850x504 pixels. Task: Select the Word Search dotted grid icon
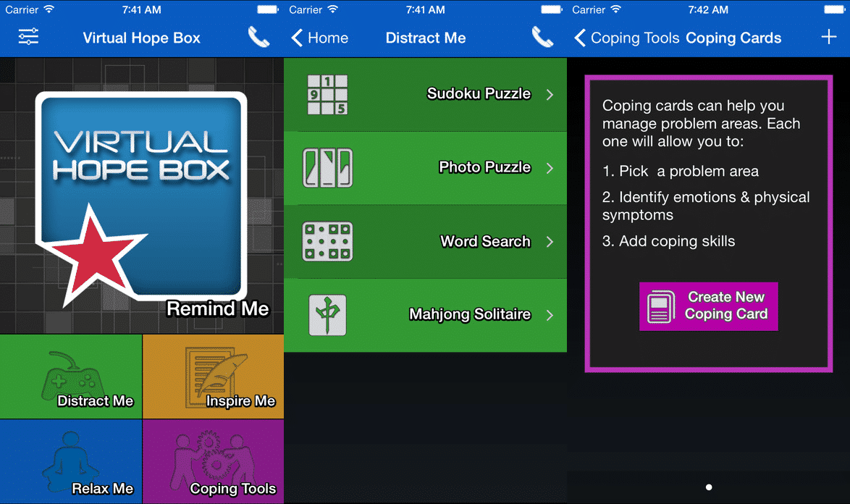[x=327, y=241]
